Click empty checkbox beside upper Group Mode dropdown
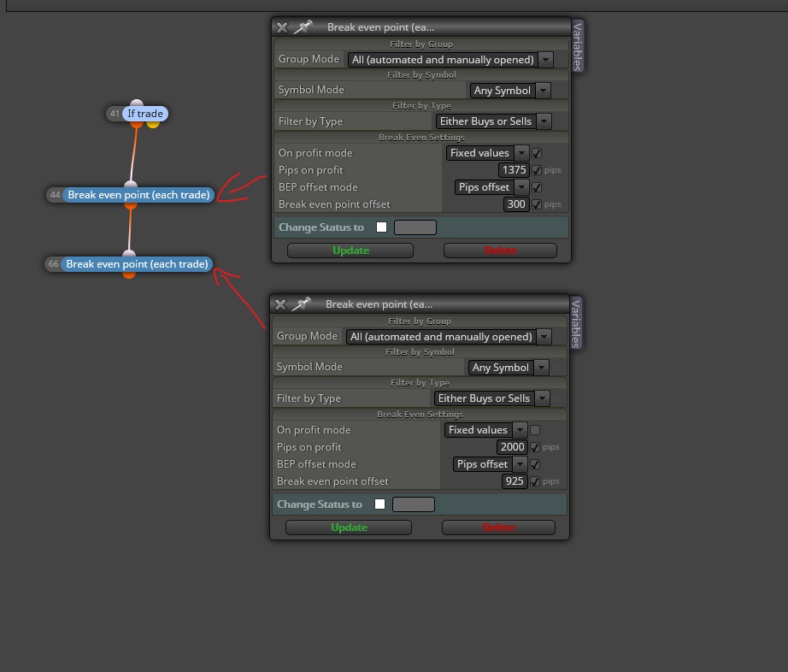This screenshot has width=788, height=672. pos(562,60)
